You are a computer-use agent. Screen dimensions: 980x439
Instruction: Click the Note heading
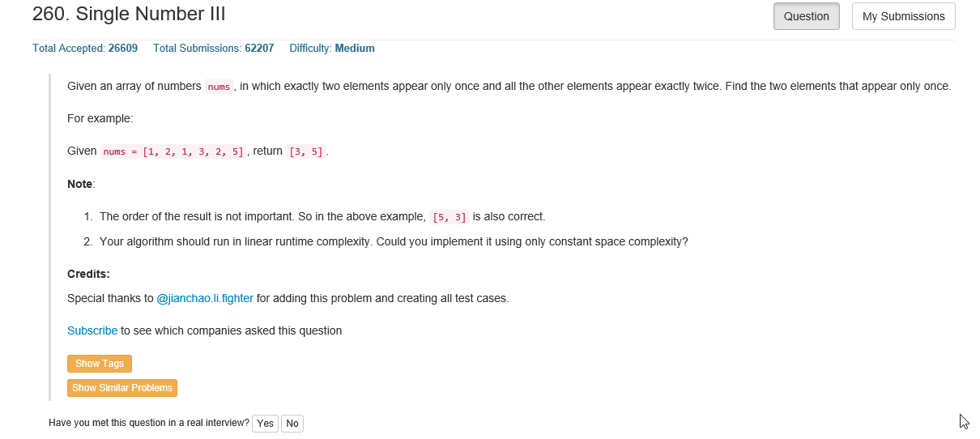[x=81, y=184]
